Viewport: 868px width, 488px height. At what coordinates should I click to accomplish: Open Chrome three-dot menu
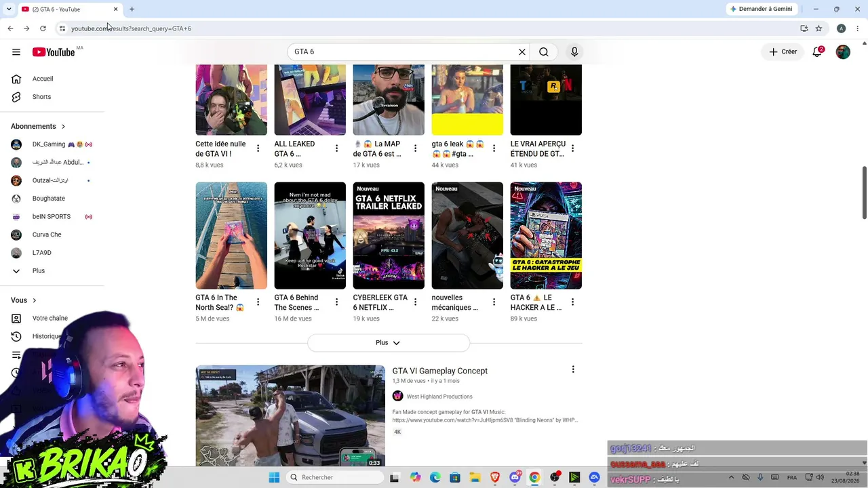tap(858, 28)
